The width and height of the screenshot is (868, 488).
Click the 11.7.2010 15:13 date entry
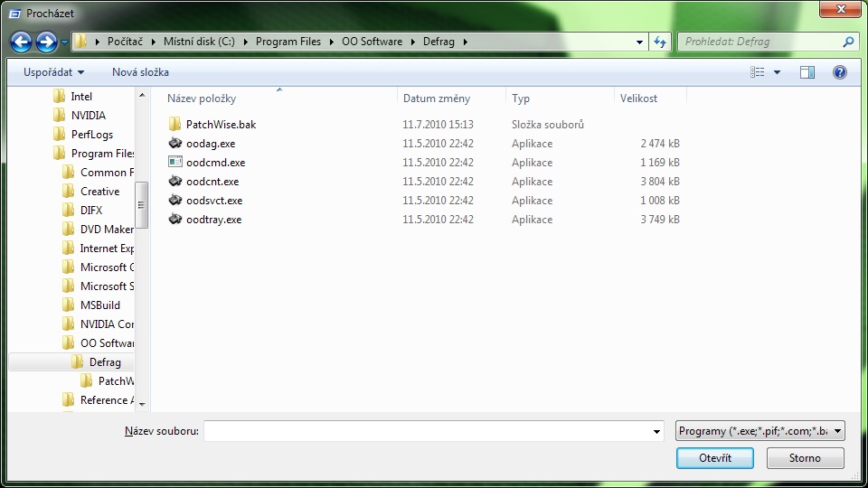[x=438, y=125]
